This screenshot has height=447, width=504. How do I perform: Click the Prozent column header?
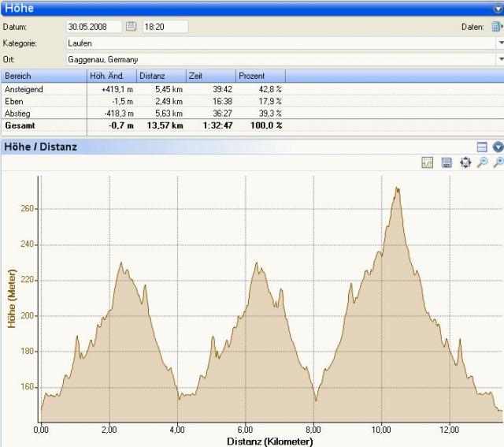pyautogui.click(x=260, y=76)
